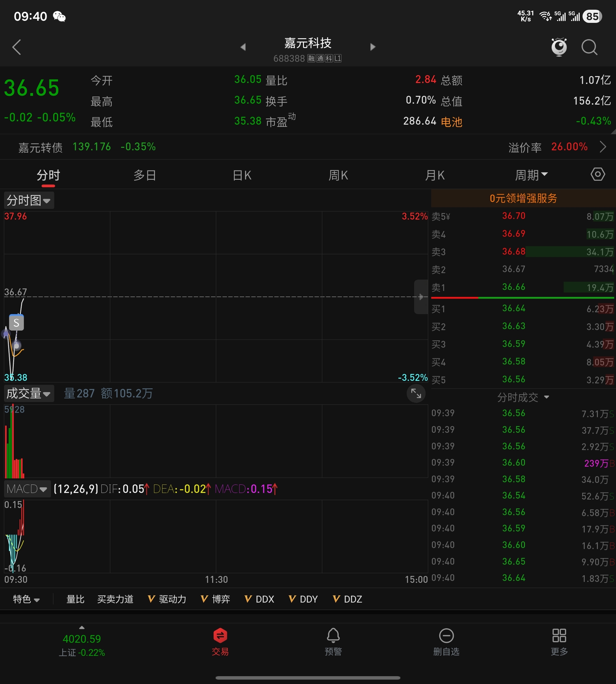Go to the next stock with the right triangle
This screenshot has height=684, width=616.
373,47
